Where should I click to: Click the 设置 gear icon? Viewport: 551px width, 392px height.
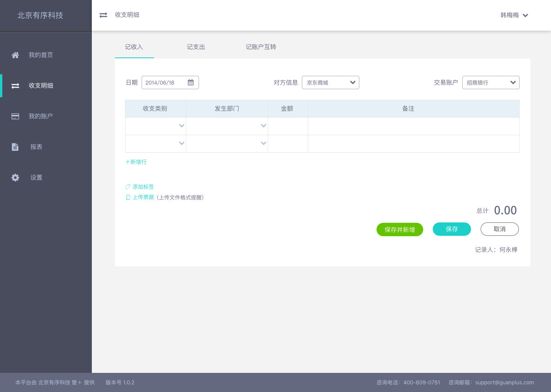(x=15, y=177)
